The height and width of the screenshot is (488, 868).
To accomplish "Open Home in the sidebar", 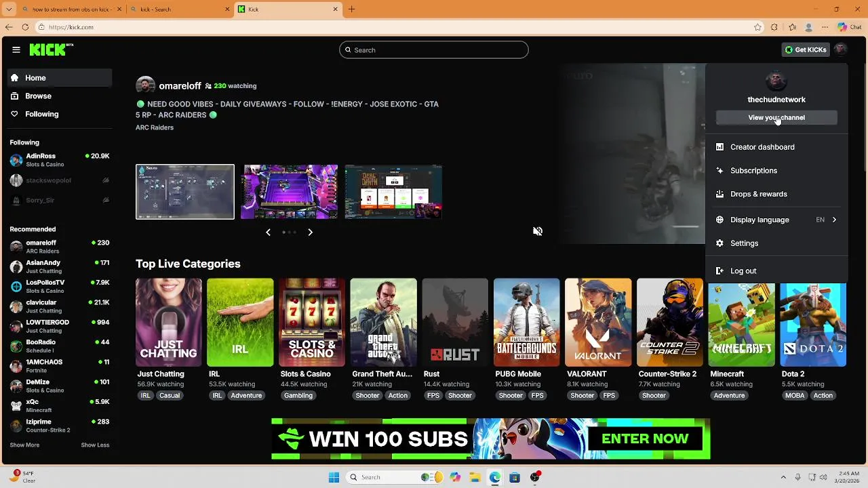I will pyautogui.click(x=60, y=78).
